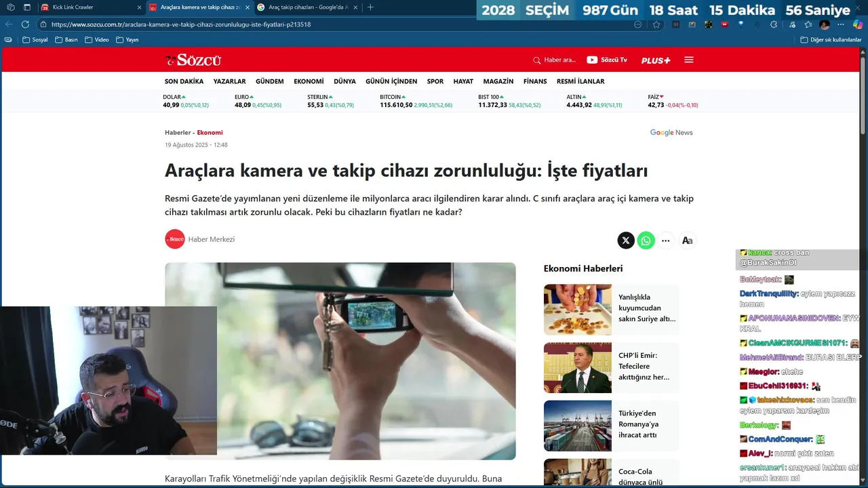The height and width of the screenshot is (488, 868).
Task: Open the PLUS+ subscription link
Action: (x=656, y=60)
